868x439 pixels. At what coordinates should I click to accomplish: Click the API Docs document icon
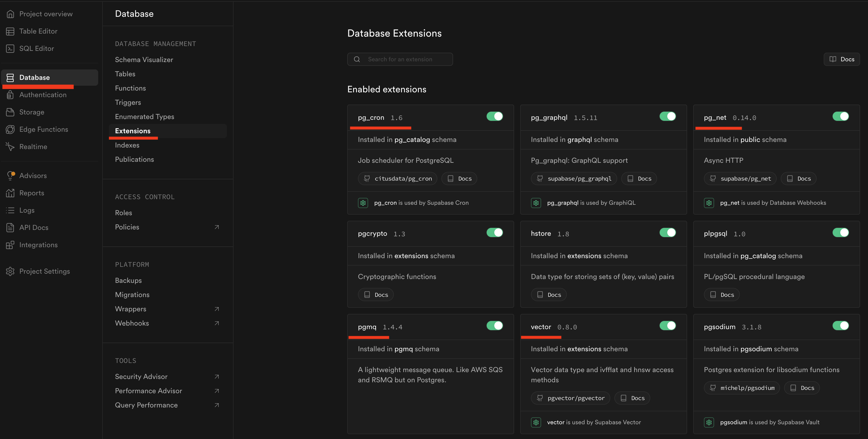[x=10, y=227]
